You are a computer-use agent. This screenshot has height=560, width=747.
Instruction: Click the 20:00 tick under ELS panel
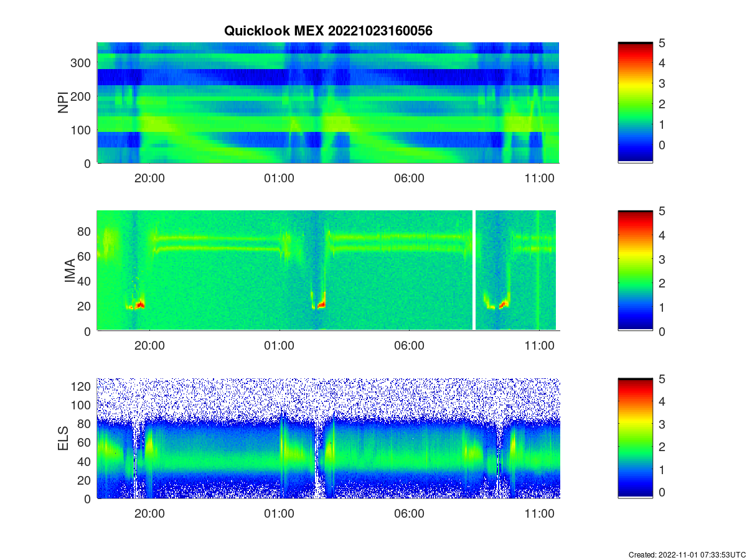(x=149, y=514)
